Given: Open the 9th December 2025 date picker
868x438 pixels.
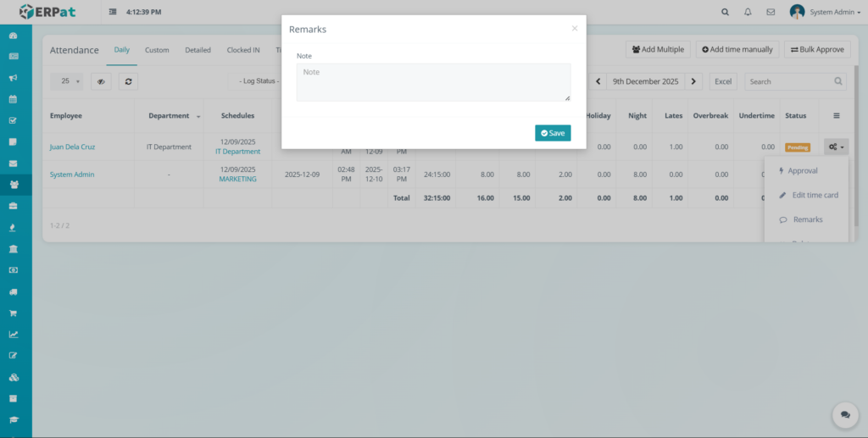Looking at the screenshot, I should coord(645,81).
